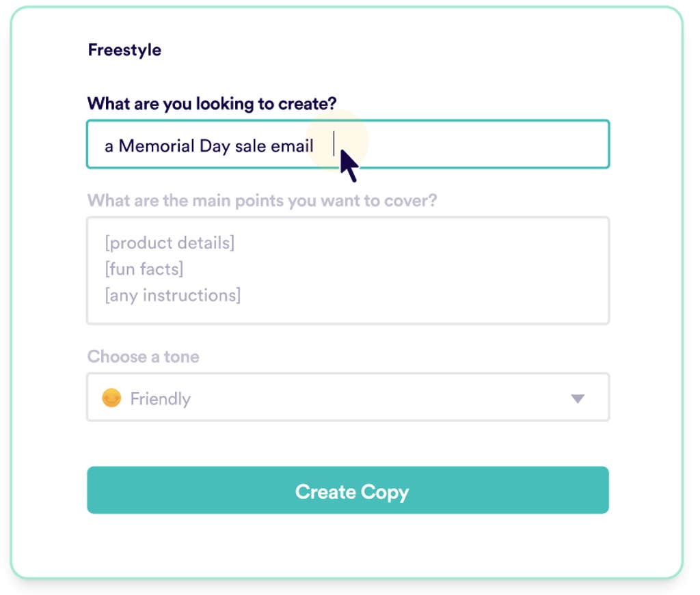This screenshot has width=700, height=595.
Task: Click the 'What are the main points' label
Action: [262, 201]
